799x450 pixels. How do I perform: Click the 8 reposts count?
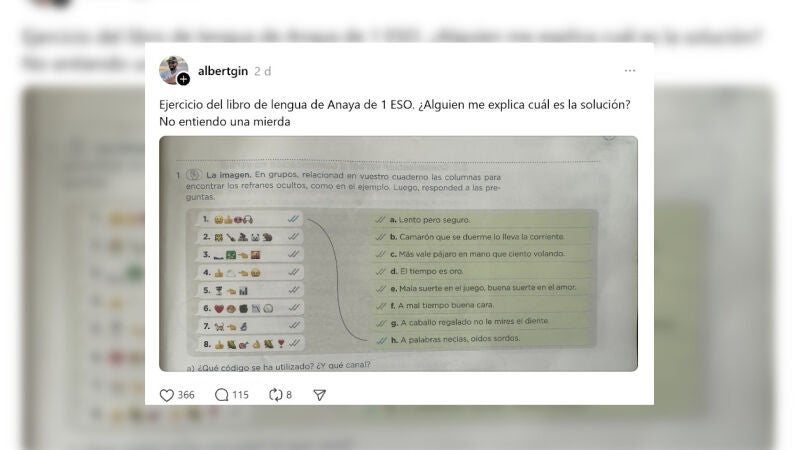(289, 395)
